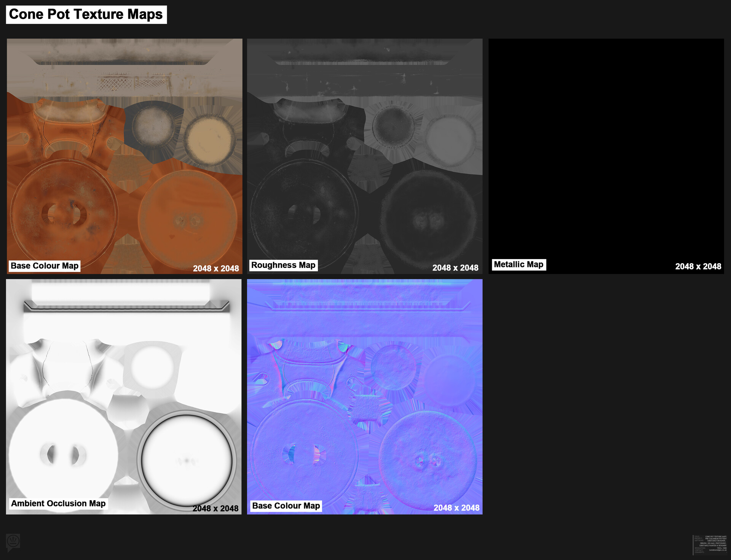
Task: Click the contact email in bottom-right info block
Action: tap(718, 550)
